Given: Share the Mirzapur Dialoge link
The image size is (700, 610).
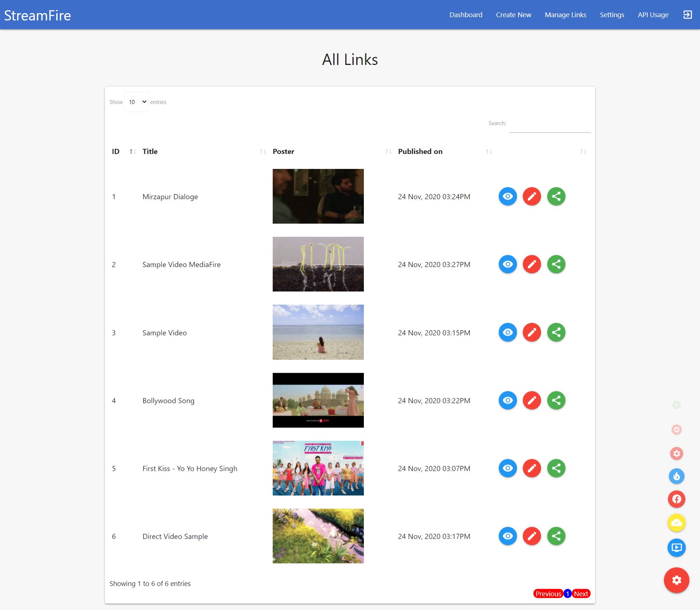Looking at the screenshot, I should (x=556, y=196).
